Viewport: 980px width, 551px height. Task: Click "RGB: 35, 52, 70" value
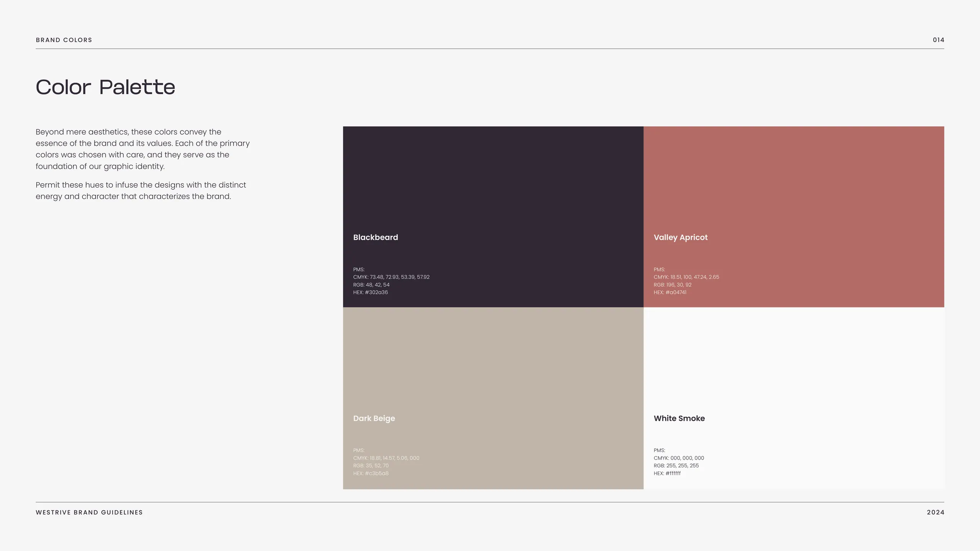pos(371,466)
